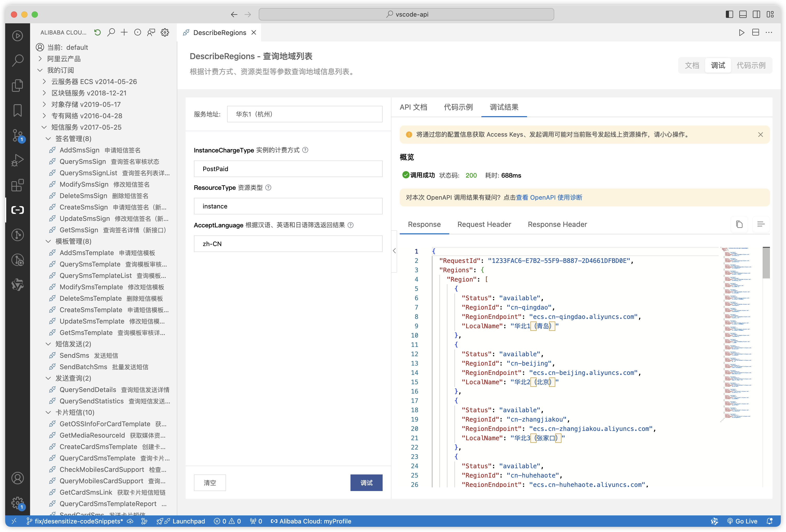
Task: Click 清空 to clear the parameters
Action: pos(210,483)
